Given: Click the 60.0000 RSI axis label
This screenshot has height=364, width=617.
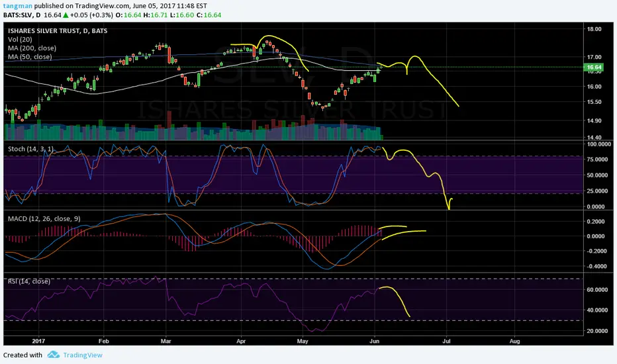Looking at the screenshot, I should point(597,290).
